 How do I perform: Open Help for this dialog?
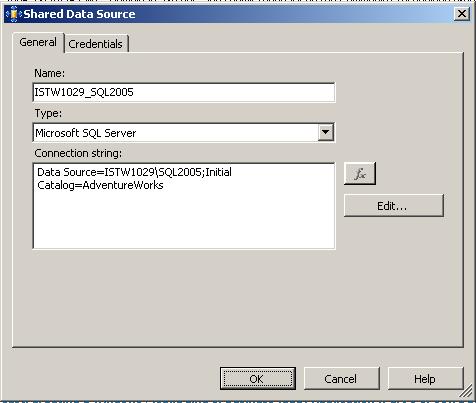tap(426, 379)
